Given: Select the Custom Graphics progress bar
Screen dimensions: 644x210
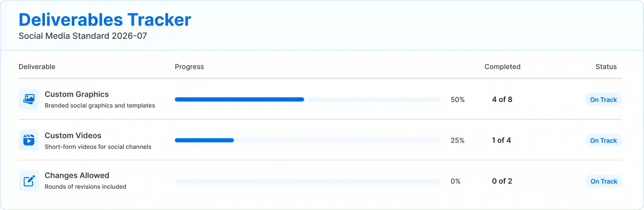Looking at the screenshot, I should pyautogui.click(x=307, y=100).
